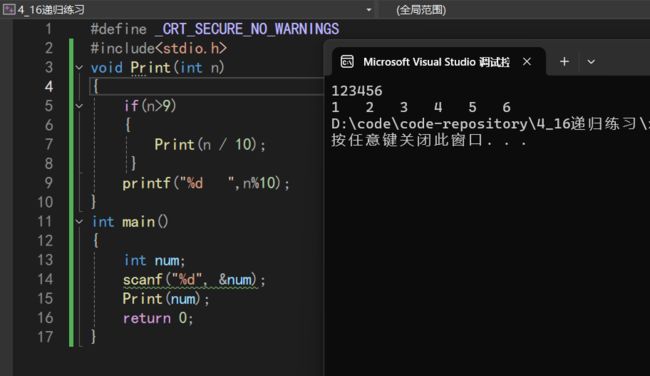
Task: Click the Print(n / 10) recursive call
Action: [x=209, y=145]
